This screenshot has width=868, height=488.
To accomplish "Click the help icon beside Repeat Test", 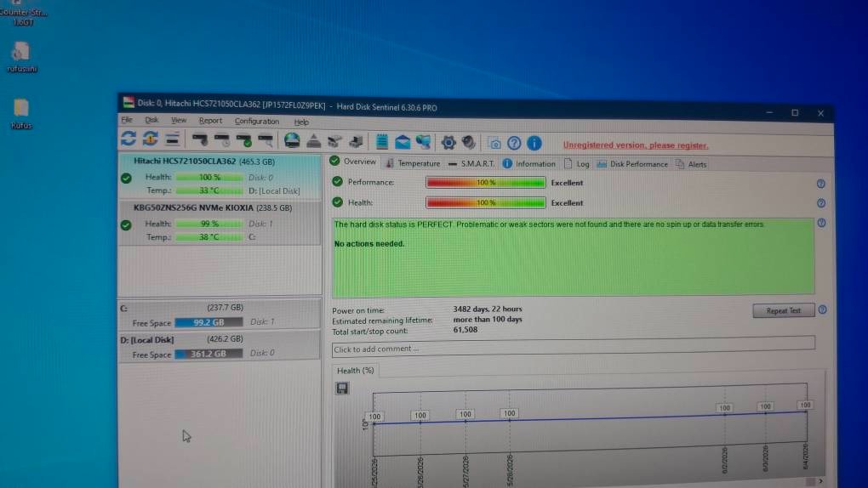I will [823, 309].
